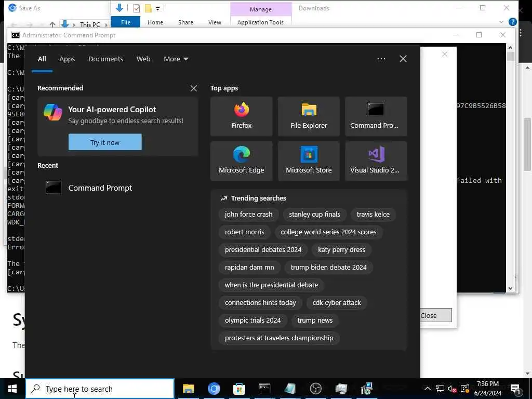Switch to Command Prompt taskbar icon
This screenshot has height=399, width=532.
pos(264,389)
